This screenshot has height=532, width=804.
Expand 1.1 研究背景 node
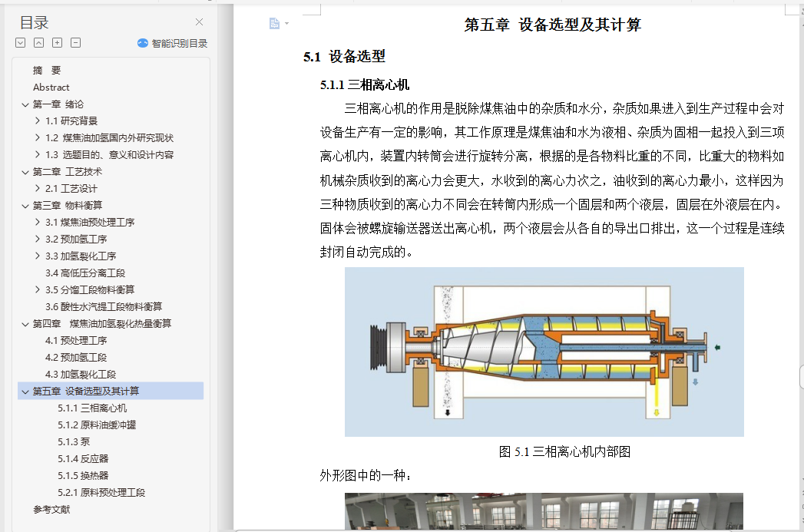pos(38,121)
